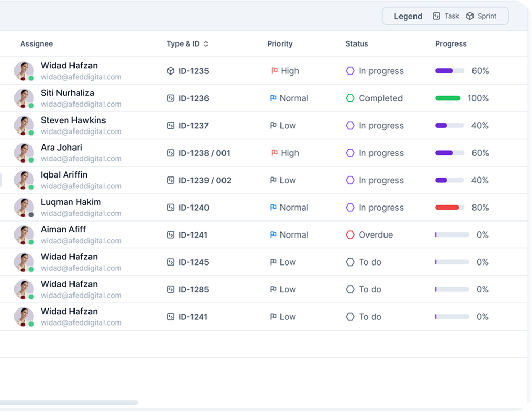The width and height of the screenshot is (532, 412).
Task: Click the Sprint cube icon in Legend
Action: [470, 16]
